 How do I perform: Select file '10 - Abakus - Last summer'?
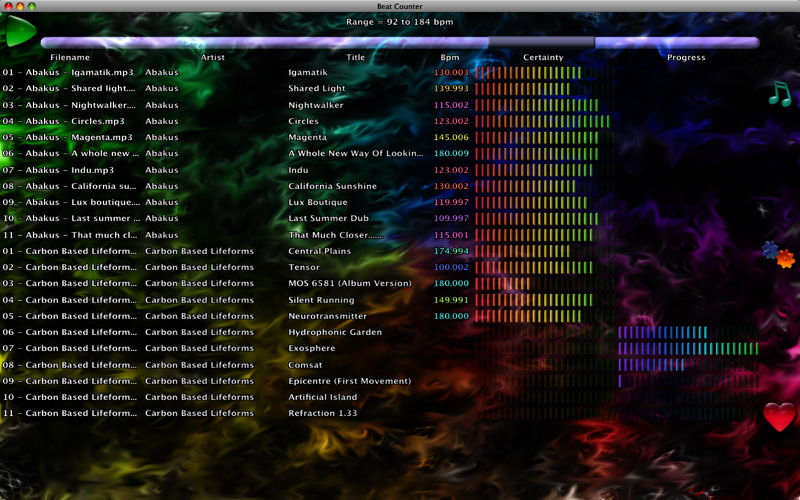[71, 218]
